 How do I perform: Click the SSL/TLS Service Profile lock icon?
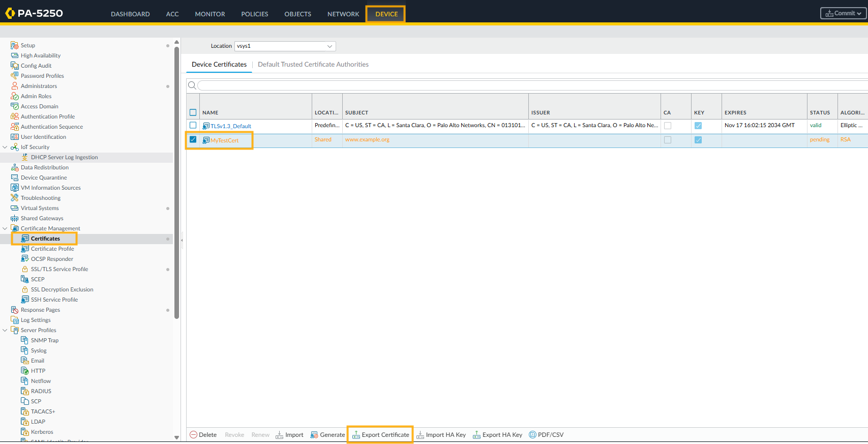(25, 269)
